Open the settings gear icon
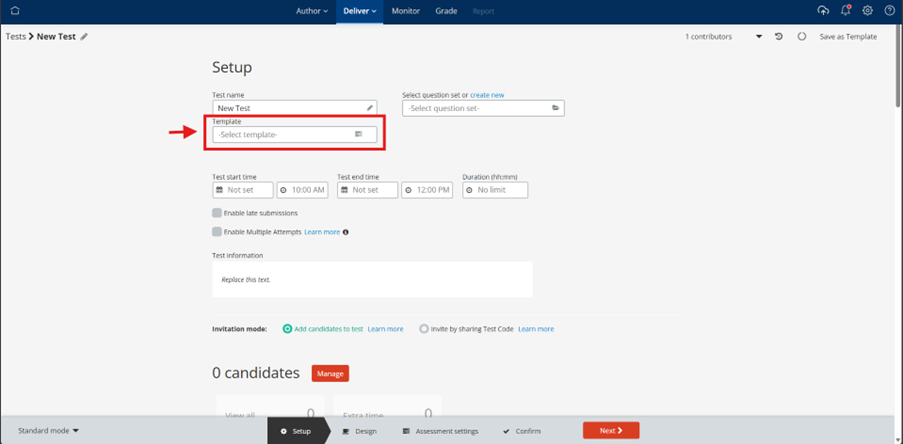The width and height of the screenshot is (903, 444). pyautogui.click(x=867, y=10)
